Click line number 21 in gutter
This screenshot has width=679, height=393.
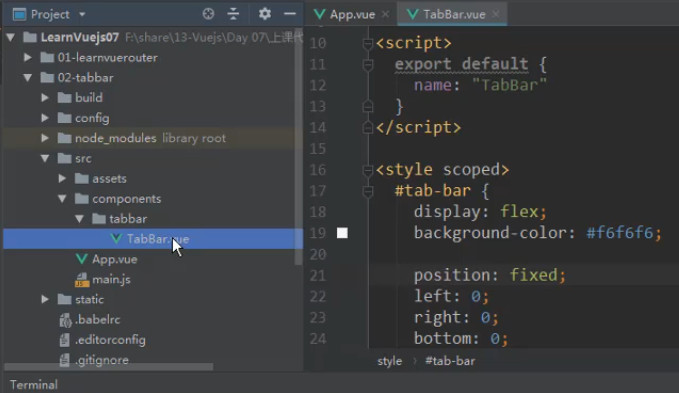[317, 275]
